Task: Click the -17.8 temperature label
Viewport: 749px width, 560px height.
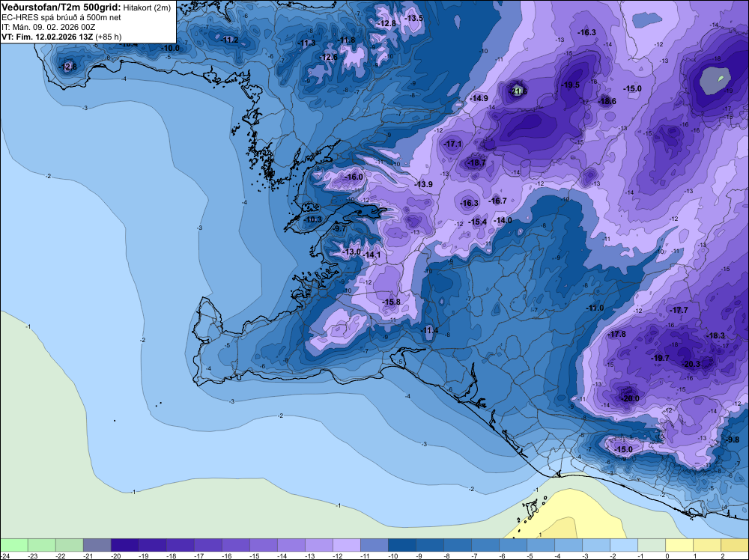Action: point(616,334)
